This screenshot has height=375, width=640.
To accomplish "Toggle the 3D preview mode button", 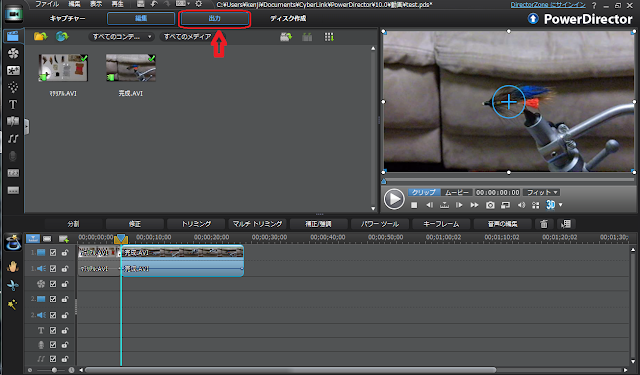I will coord(551,205).
